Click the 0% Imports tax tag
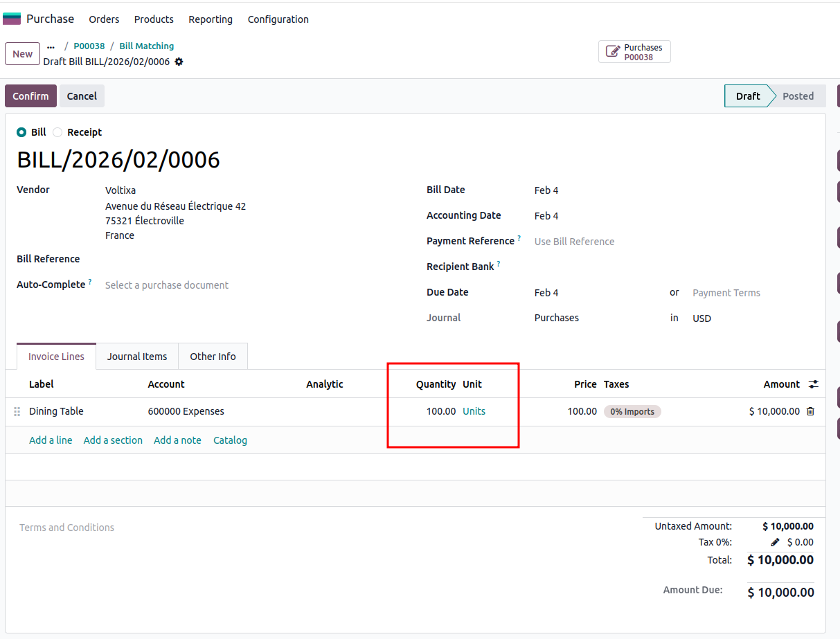Viewport: 840px width, 639px height. tap(632, 411)
